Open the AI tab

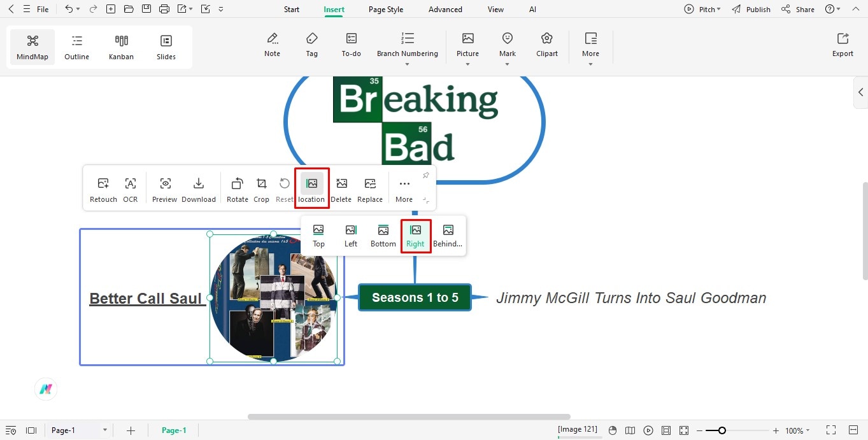pos(532,10)
